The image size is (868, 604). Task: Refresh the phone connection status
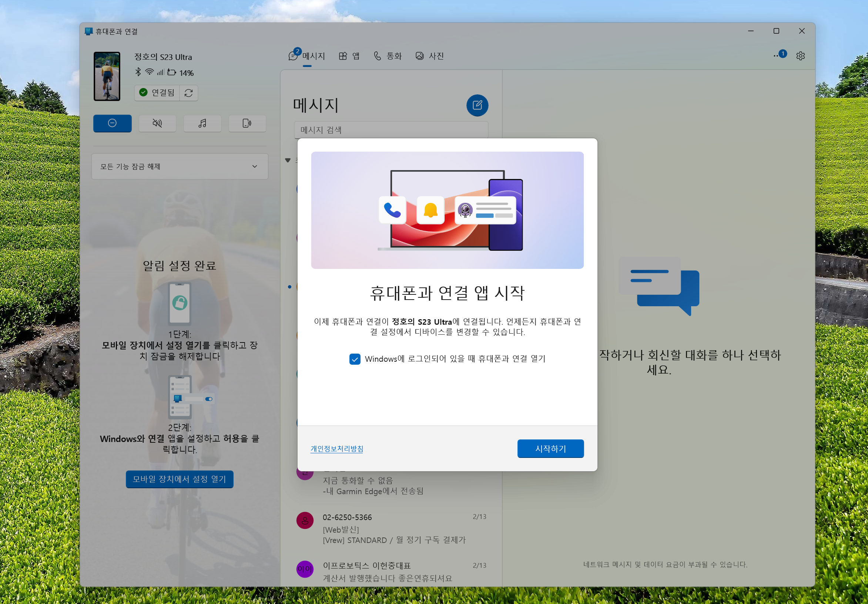pyautogui.click(x=189, y=93)
